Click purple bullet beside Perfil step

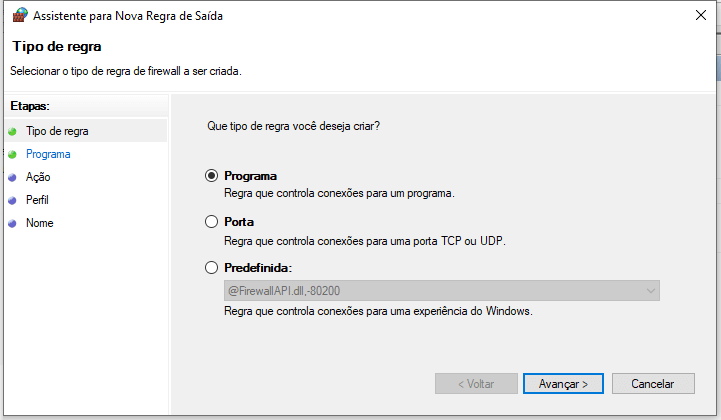(12, 201)
